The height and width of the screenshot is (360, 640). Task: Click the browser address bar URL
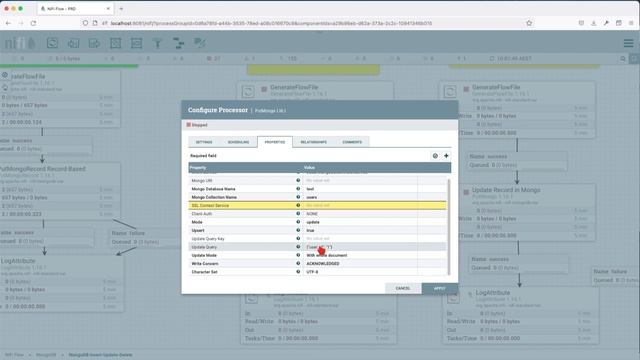coord(271,23)
